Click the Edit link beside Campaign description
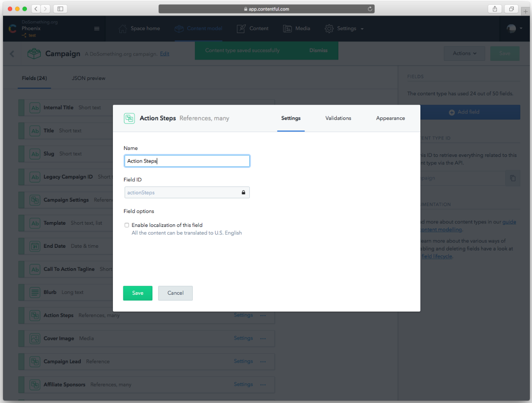The width and height of the screenshot is (532, 403). [165, 54]
